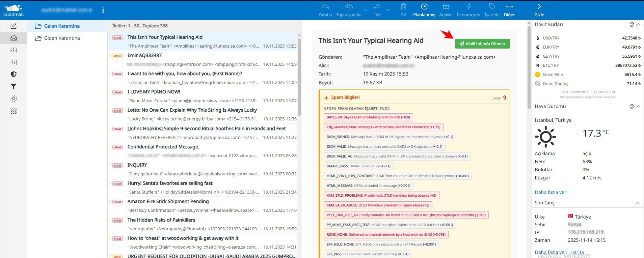
Task: Open The Hidden Risks of Painkillers email
Action: coord(203,224)
